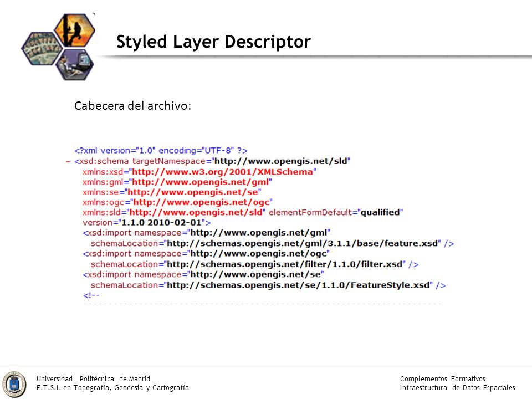Click xsd:import namespace opengis.net/ogc line
Screen dimensions: 532x399
click(206, 253)
